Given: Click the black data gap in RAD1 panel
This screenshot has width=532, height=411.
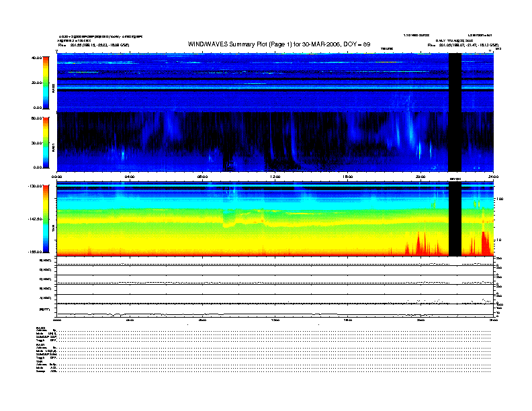Looking at the screenshot, I should point(455,142).
